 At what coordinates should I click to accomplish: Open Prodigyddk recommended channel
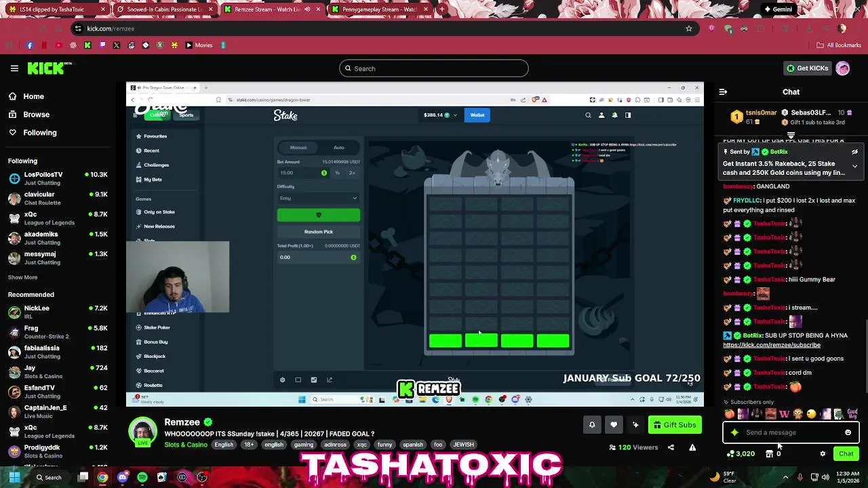point(58,451)
